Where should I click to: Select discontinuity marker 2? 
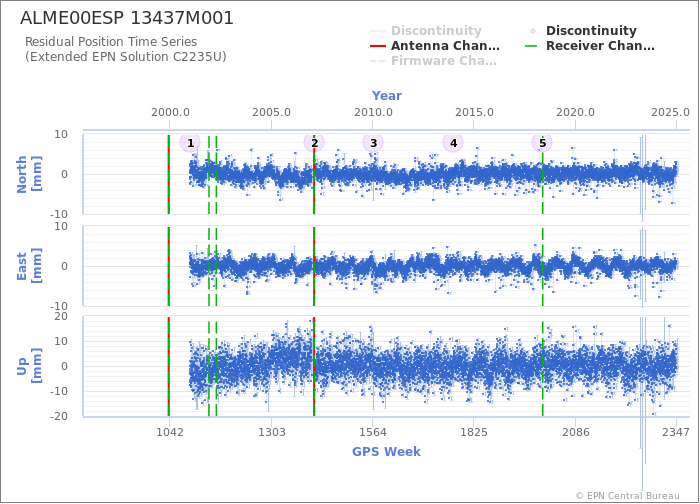(x=314, y=143)
